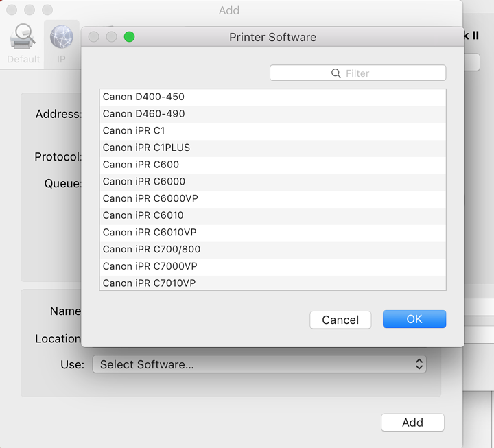
Task: Highlight Canon iPR C6010VP row
Action: 272,233
